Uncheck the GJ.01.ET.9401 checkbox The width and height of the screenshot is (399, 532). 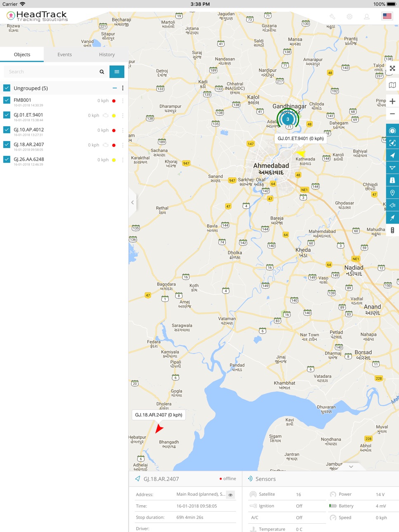coord(7,115)
